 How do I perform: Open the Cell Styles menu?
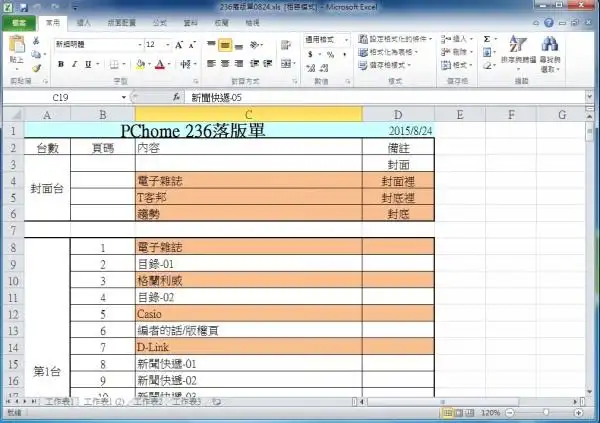pos(384,65)
